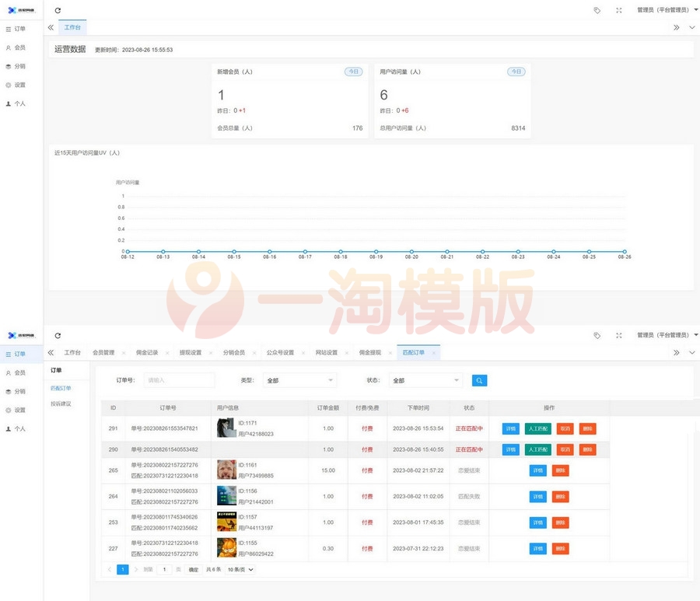Open 会员 in the orders screen sidebar

click(21, 372)
